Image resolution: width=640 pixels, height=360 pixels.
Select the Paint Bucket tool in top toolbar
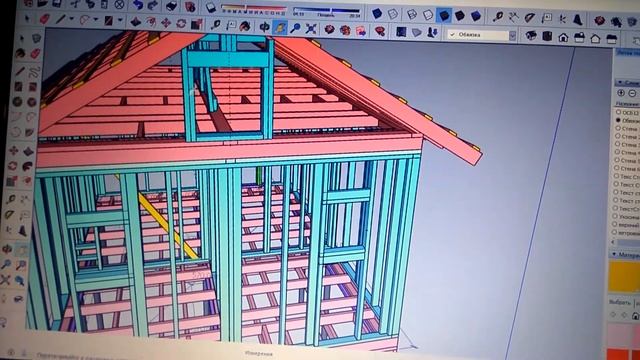245,26
